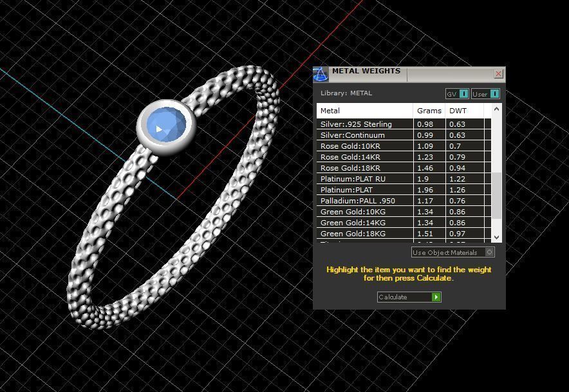Image resolution: width=569 pixels, height=392 pixels.
Task: Select the Platinum:PLAT RU row
Action: click(x=404, y=178)
